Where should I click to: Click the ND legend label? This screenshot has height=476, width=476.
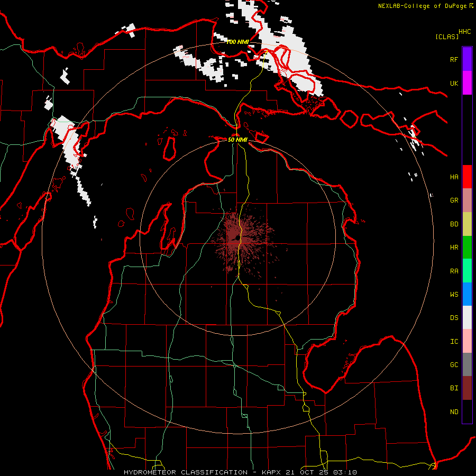454,412
